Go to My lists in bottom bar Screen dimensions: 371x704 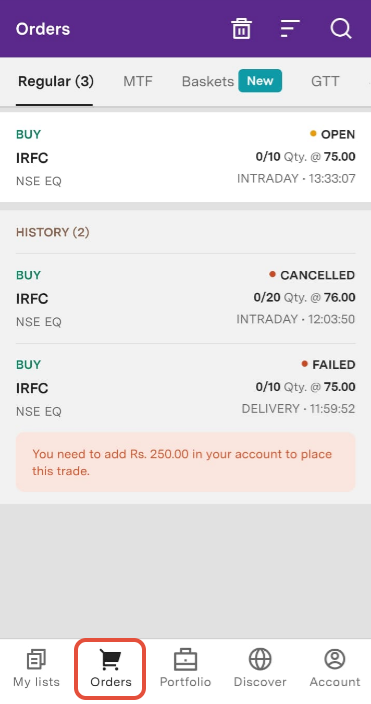(36, 668)
